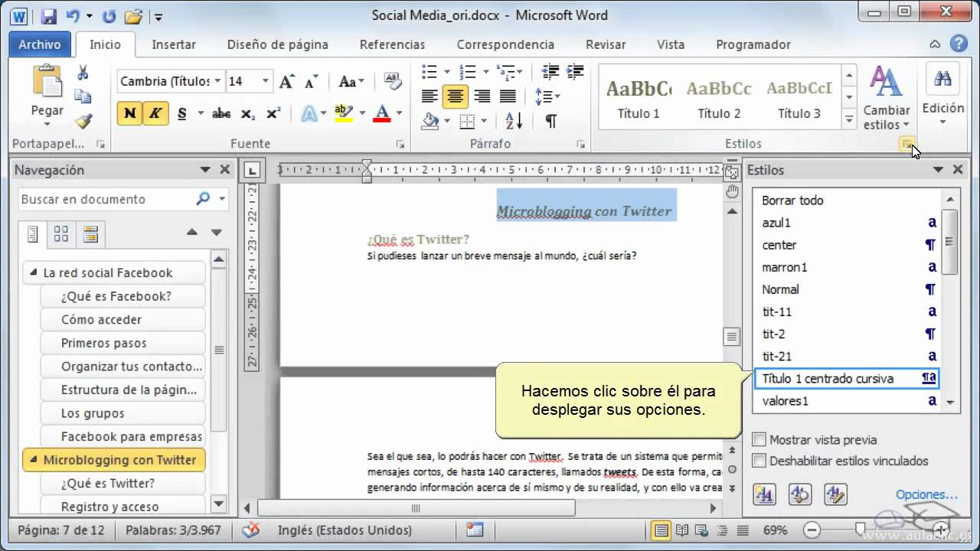
Task: Browse search results tab in Navegación
Action: point(90,233)
